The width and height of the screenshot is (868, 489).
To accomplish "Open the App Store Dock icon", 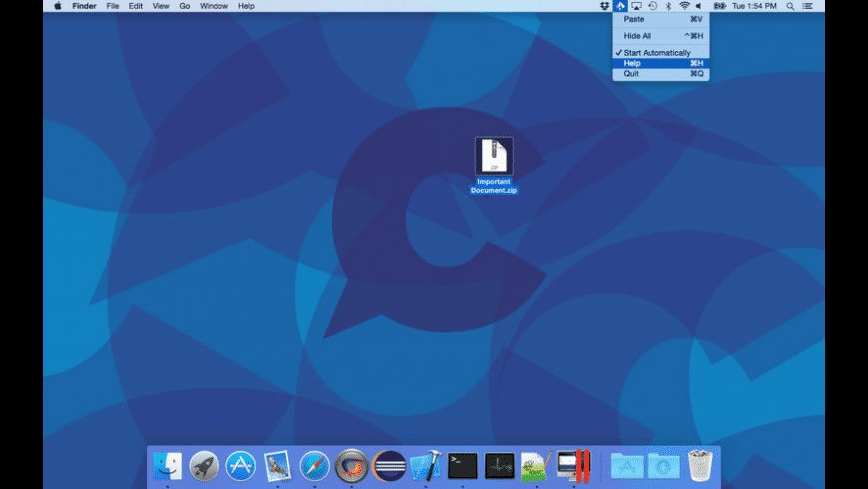I will click(x=240, y=466).
